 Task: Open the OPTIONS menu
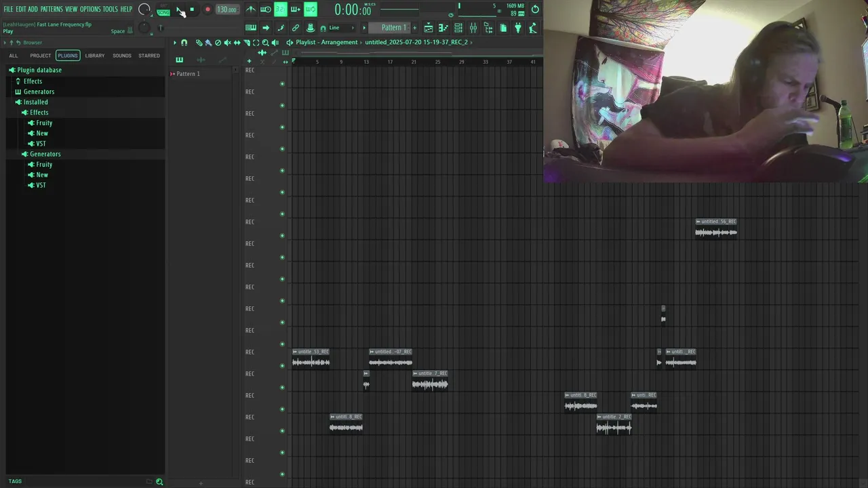click(90, 9)
